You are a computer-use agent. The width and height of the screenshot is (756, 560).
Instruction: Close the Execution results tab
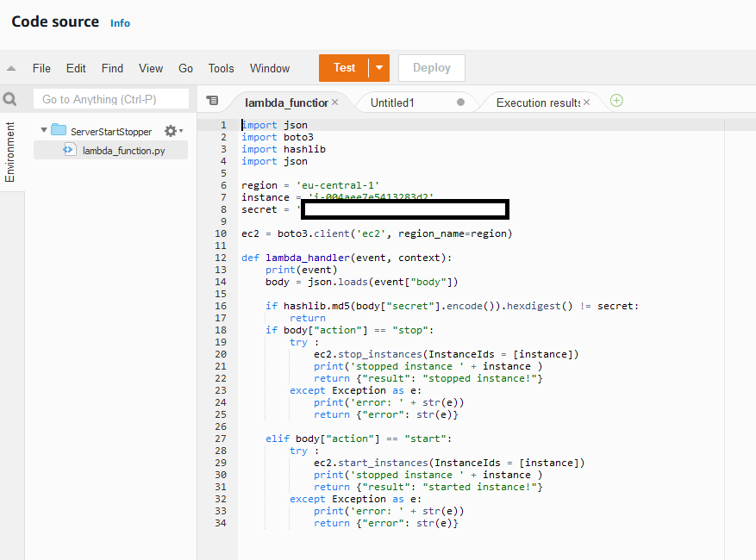tap(586, 103)
